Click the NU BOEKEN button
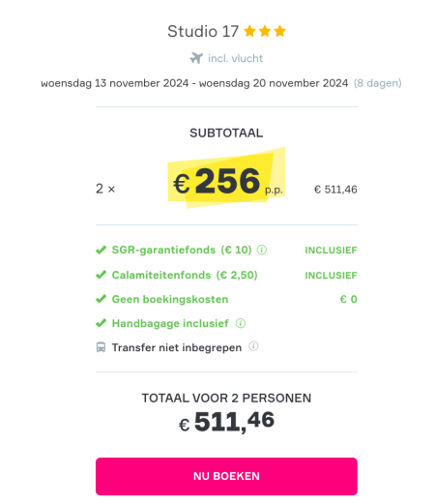This screenshot has width=435, height=504. click(x=226, y=476)
